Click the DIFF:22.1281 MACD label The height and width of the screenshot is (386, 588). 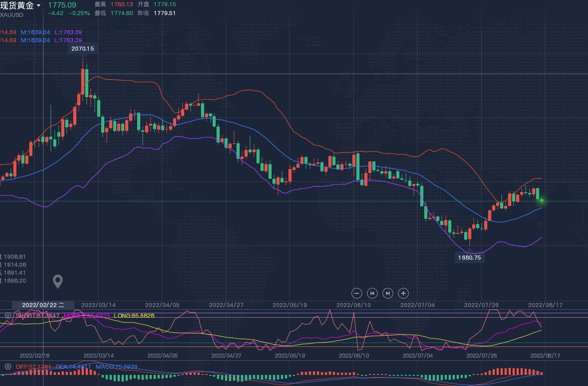tap(34, 366)
